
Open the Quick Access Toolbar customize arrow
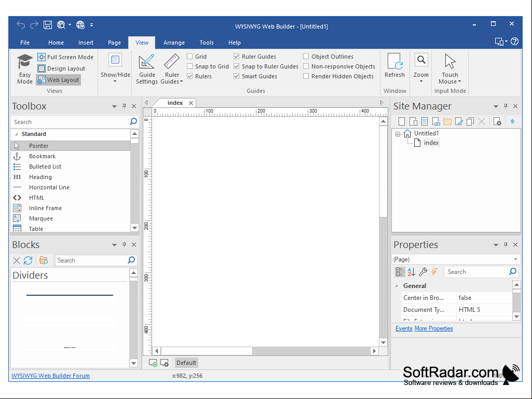tap(91, 25)
